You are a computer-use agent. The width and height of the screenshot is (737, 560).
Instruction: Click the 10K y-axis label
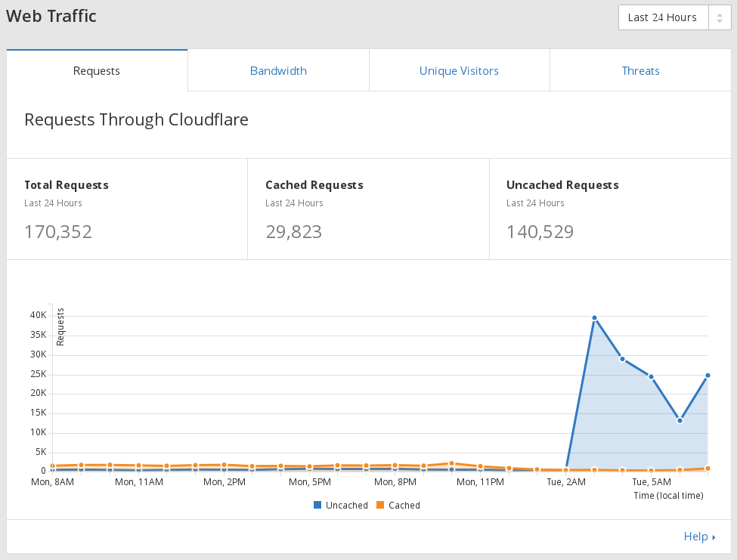[39, 432]
